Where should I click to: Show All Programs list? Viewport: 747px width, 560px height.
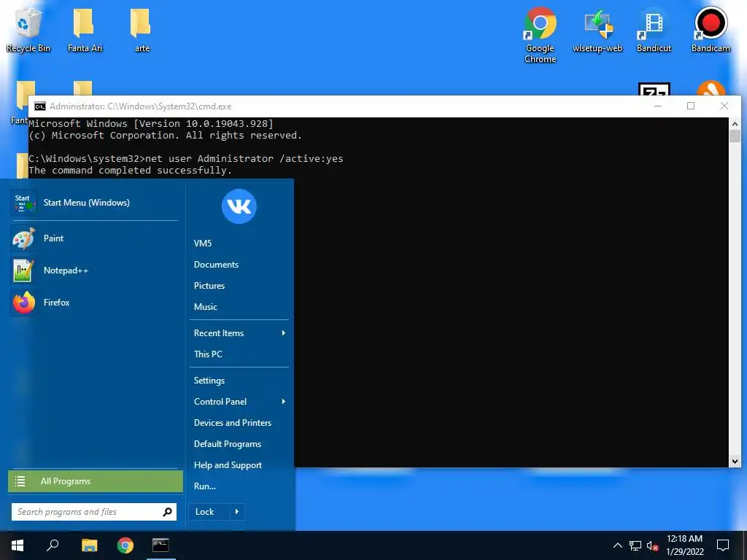(x=96, y=481)
